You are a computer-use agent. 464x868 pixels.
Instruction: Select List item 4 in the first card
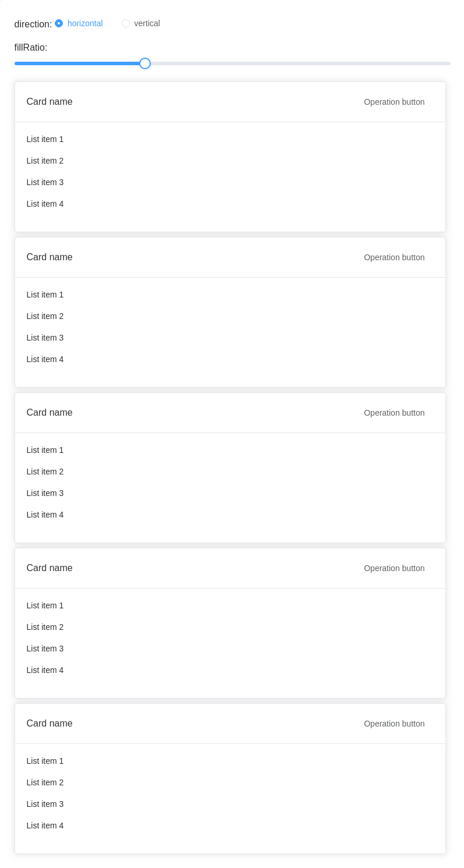coord(45,204)
